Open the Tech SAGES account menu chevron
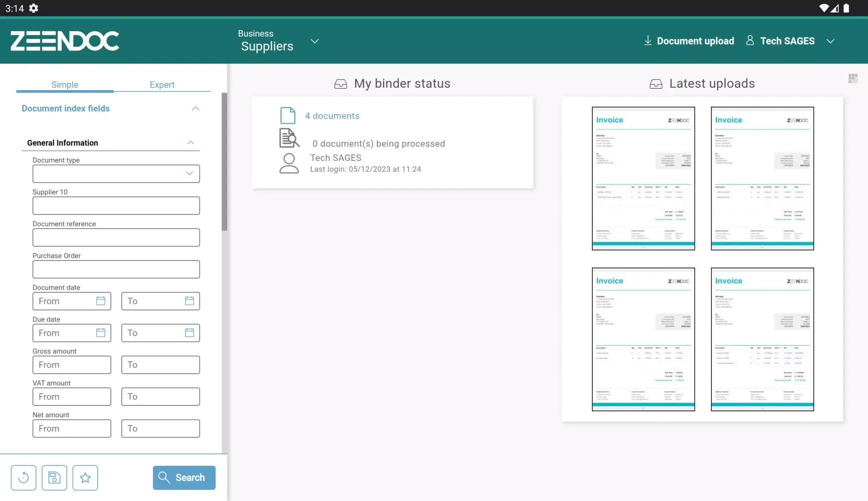The width and height of the screenshot is (868, 501). point(830,41)
